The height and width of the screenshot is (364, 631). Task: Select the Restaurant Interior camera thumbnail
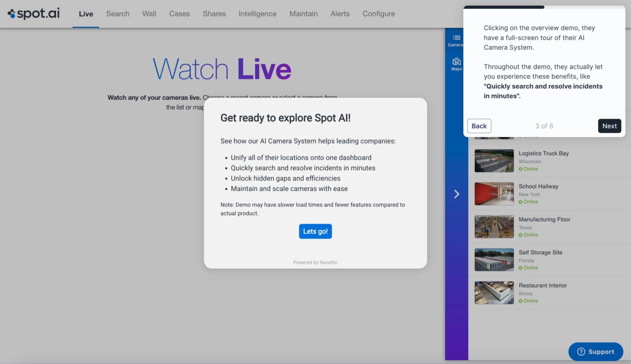coord(494,293)
